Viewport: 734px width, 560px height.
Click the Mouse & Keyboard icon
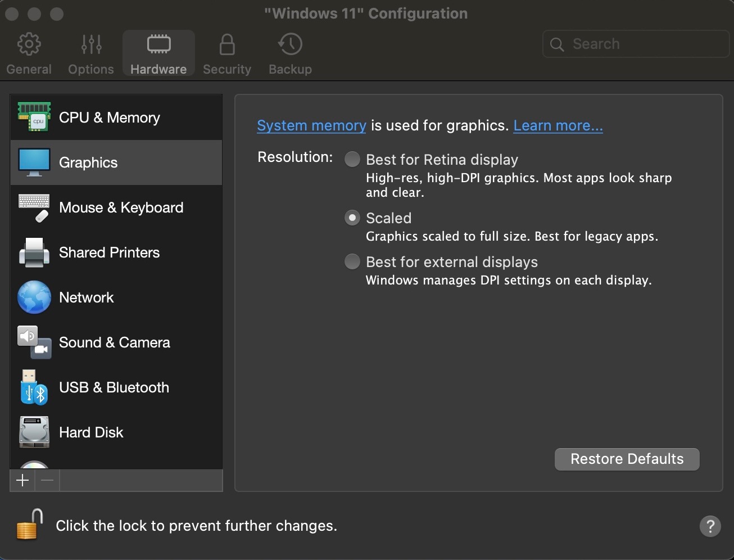click(34, 207)
